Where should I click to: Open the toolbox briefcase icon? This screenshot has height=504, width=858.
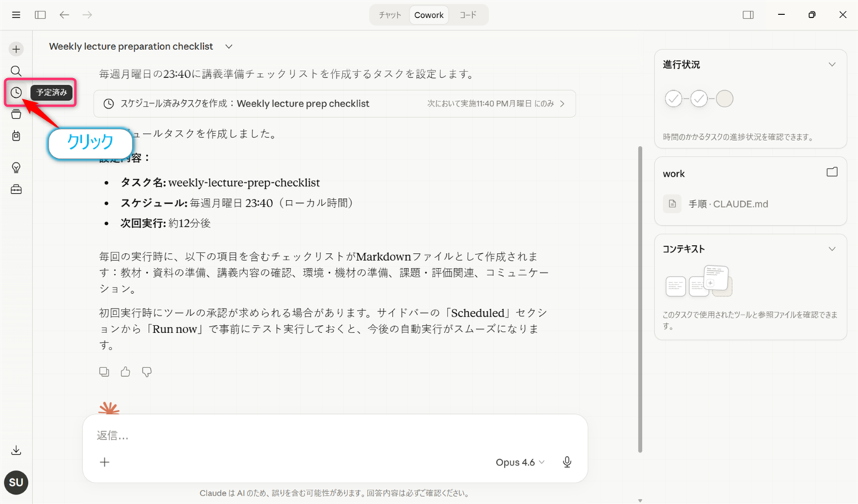[x=16, y=189]
